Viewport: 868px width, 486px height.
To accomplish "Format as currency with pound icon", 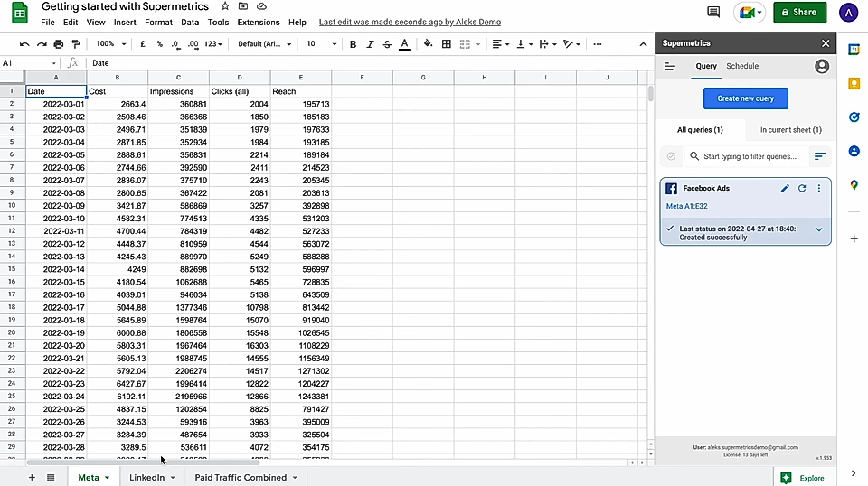I will (143, 44).
